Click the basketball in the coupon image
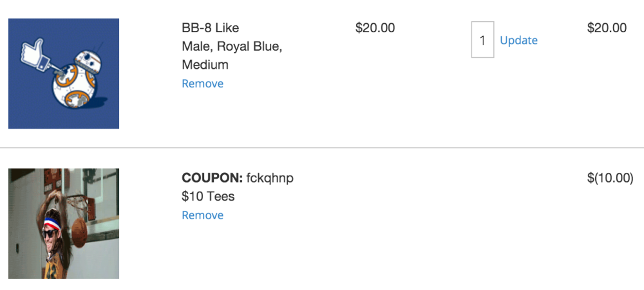This screenshot has height=290, width=644. 80,230
